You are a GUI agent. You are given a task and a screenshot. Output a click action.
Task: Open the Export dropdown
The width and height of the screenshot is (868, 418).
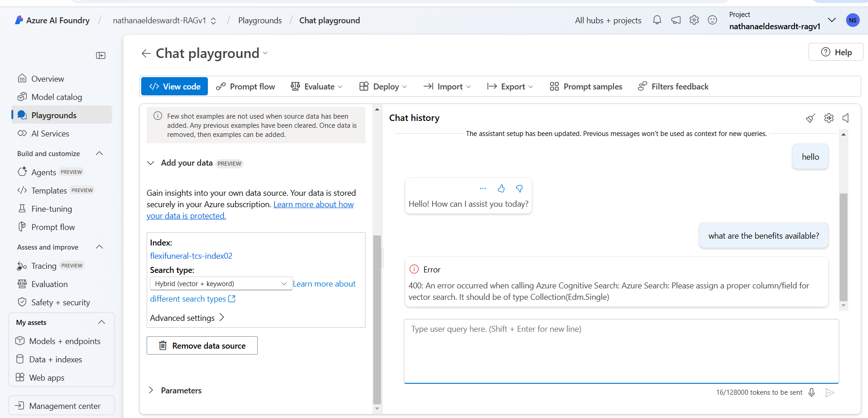510,86
